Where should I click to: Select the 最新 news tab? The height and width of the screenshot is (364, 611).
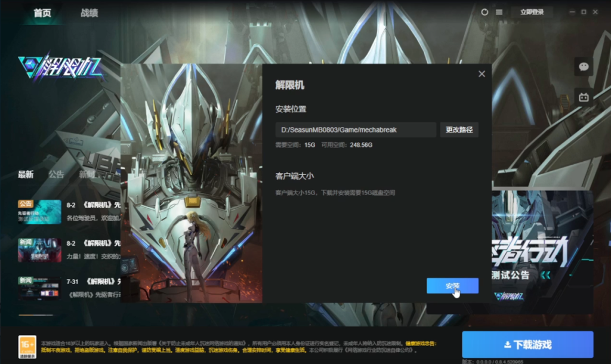[x=26, y=174]
